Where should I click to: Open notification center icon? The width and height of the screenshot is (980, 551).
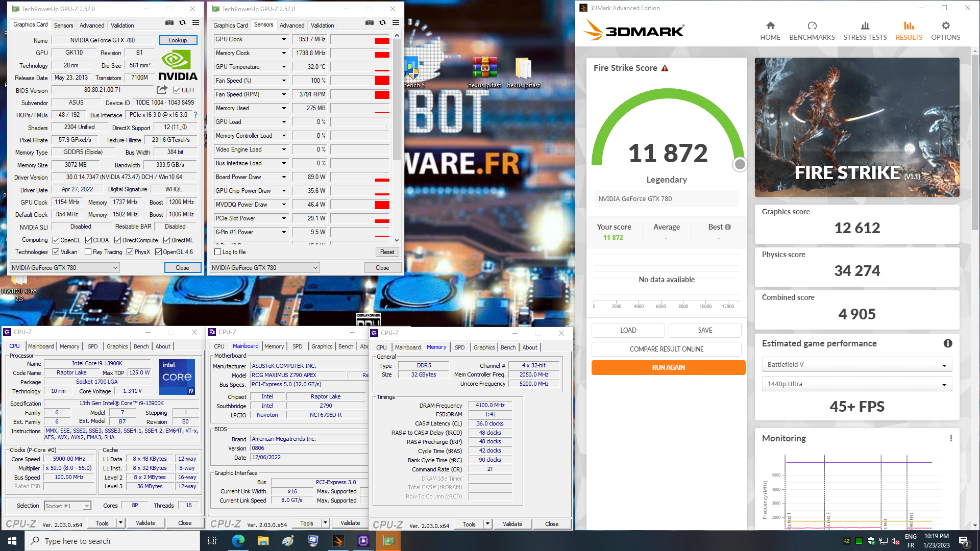[x=964, y=541]
